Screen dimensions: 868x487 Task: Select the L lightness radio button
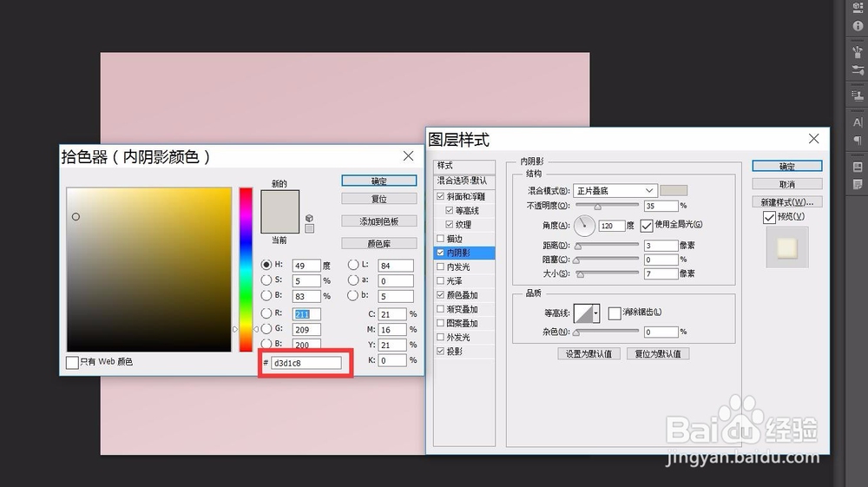pyautogui.click(x=352, y=265)
